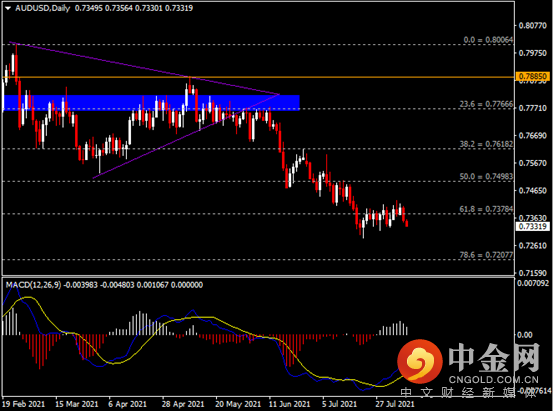Select the 38.2 = 0.76182 Fibonacci level
Viewport: 554px width, 411px height.
pyautogui.click(x=486, y=144)
